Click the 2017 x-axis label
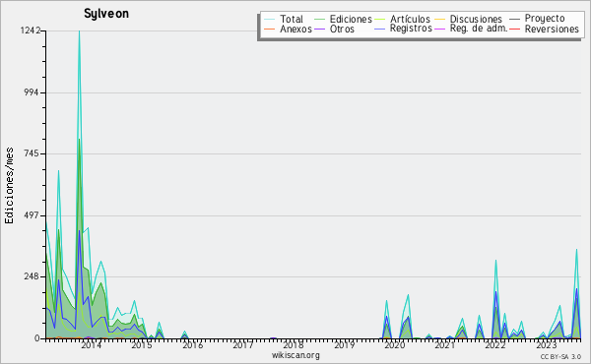The image size is (591, 364). [242, 344]
